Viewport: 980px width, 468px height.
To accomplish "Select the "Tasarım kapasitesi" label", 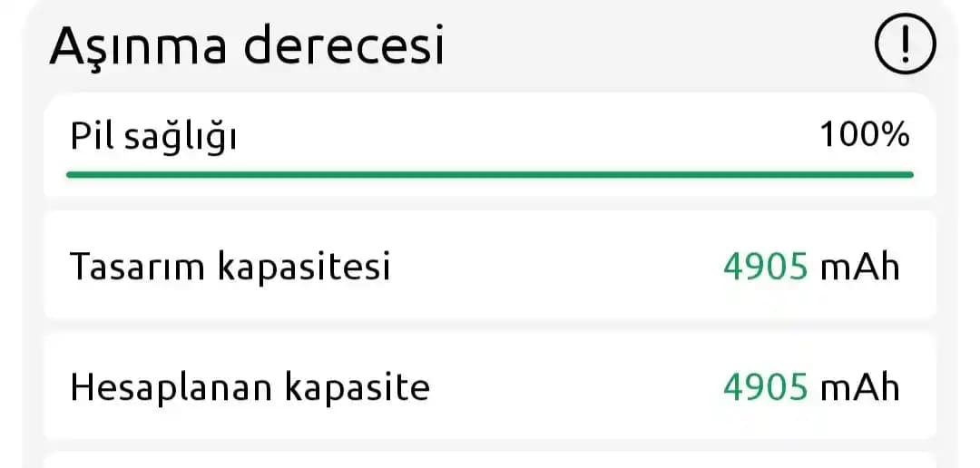I will (x=230, y=267).
